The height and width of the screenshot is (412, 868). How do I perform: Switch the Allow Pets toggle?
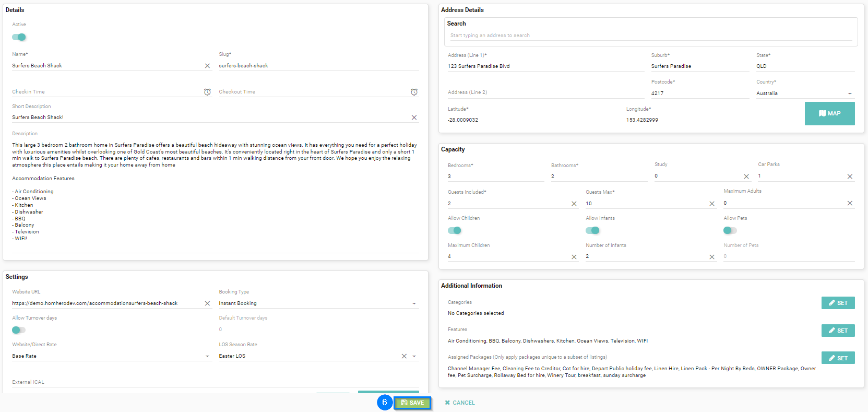tap(730, 230)
